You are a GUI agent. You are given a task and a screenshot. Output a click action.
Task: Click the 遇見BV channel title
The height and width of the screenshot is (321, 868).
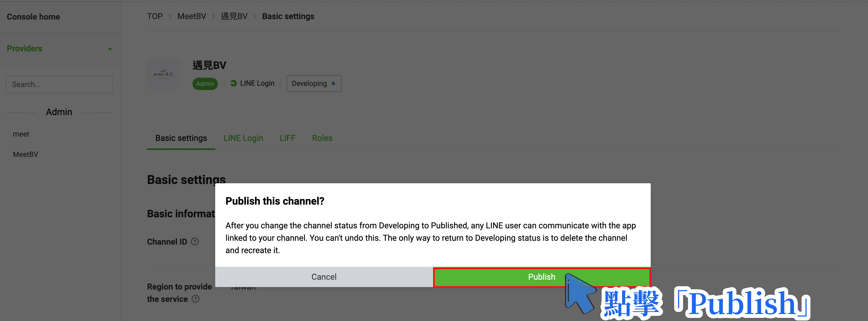click(x=209, y=65)
